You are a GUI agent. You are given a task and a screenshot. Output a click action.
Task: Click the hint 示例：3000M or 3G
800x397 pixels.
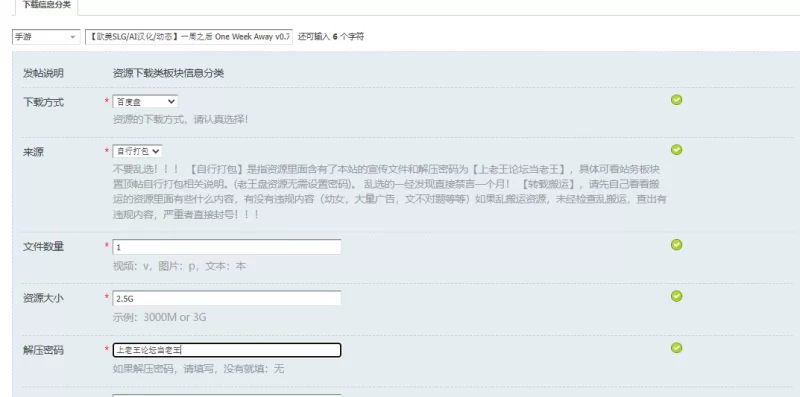pos(159,317)
